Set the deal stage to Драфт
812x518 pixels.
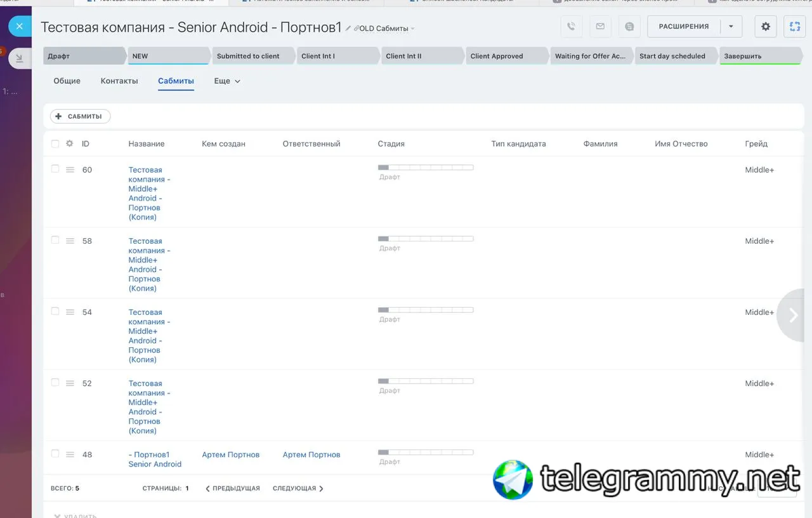click(85, 56)
